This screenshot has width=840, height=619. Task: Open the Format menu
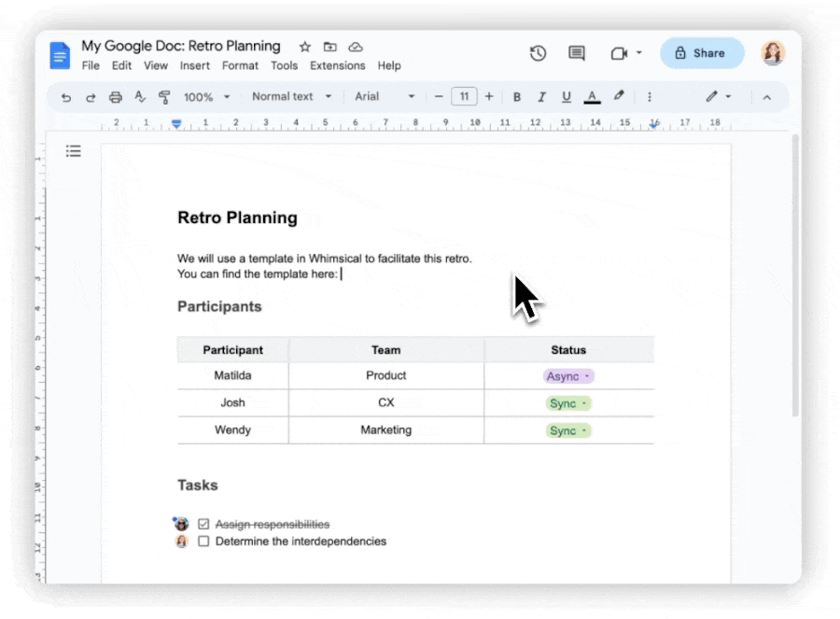pyautogui.click(x=240, y=65)
